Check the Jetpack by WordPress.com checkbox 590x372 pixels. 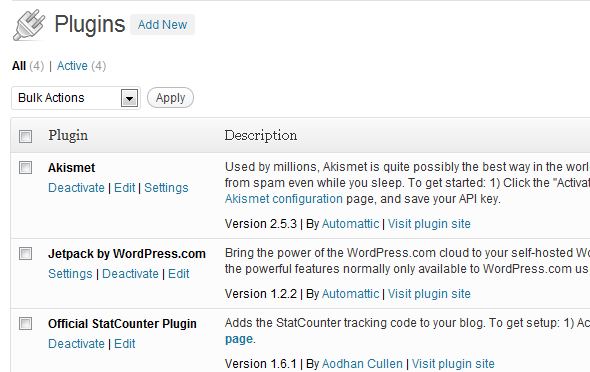tap(26, 254)
